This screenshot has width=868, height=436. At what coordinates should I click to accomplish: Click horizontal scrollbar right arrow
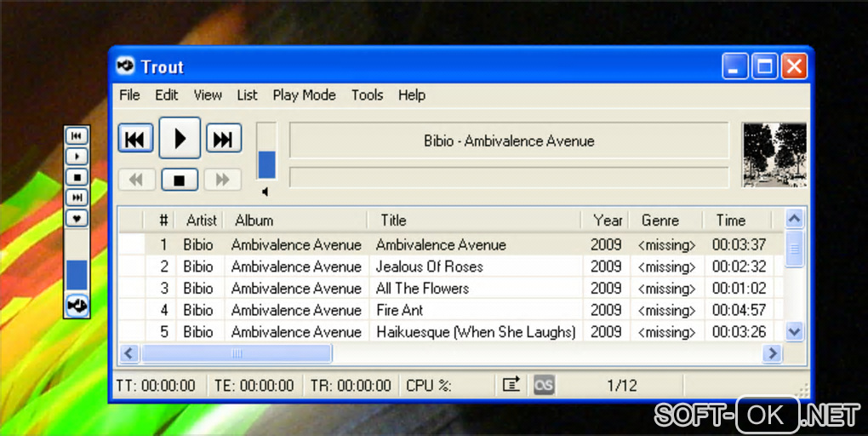coord(772,353)
